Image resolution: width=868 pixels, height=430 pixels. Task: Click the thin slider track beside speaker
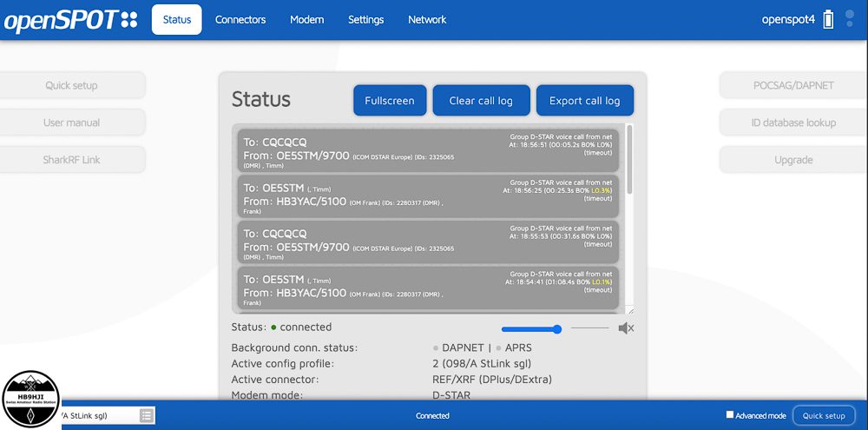590,328
